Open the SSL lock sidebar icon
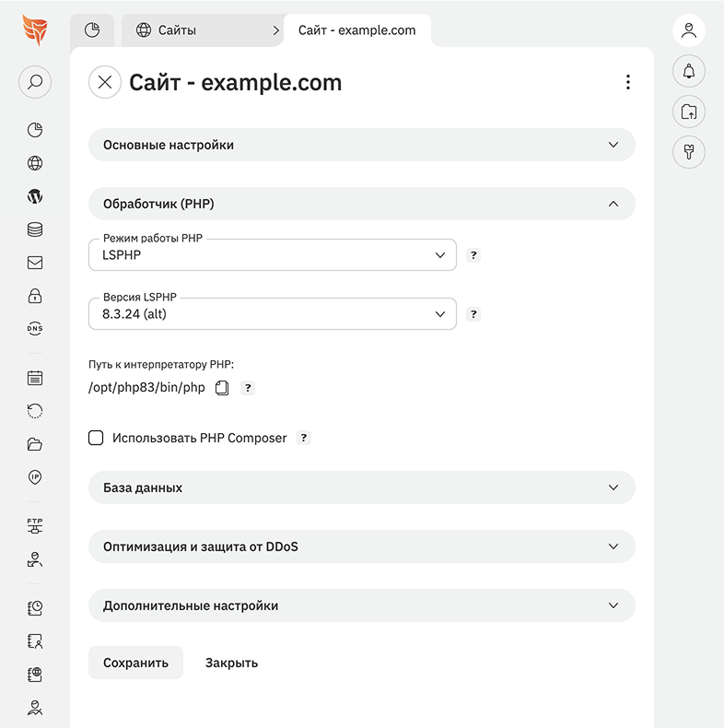Image resolution: width=724 pixels, height=728 pixels. click(35, 296)
